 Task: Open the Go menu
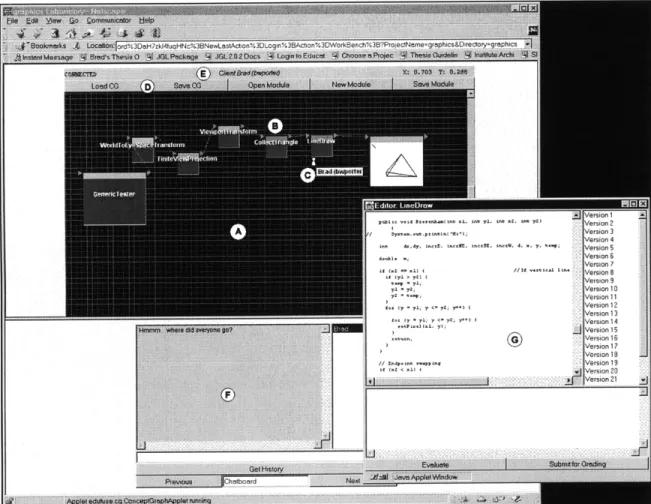coord(74,20)
